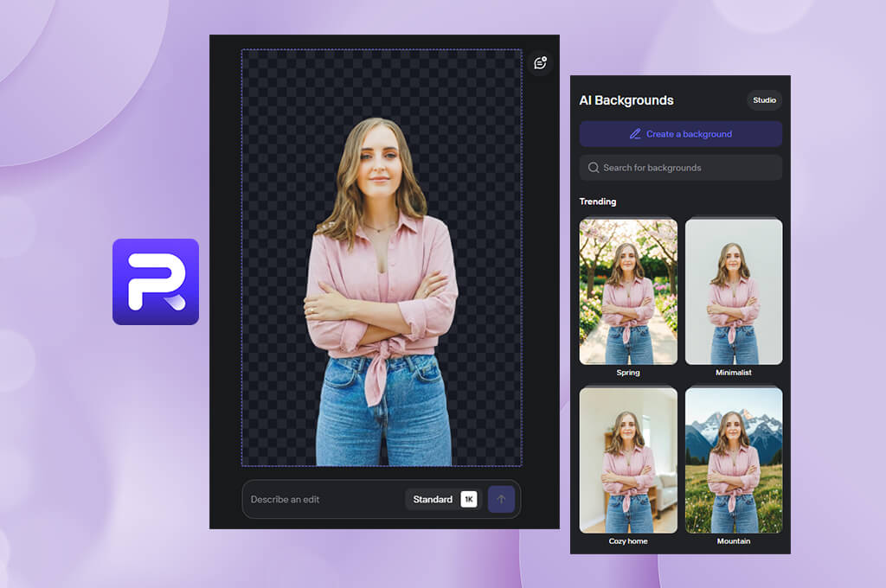The height and width of the screenshot is (588, 886).
Task: Click the cutout woman on the transparent canvas
Action: click(x=382, y=294)
